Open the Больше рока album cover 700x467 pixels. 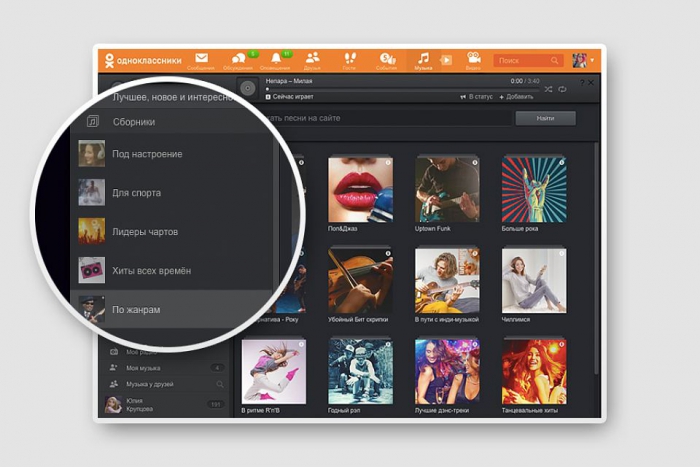[x=534, y=190]
